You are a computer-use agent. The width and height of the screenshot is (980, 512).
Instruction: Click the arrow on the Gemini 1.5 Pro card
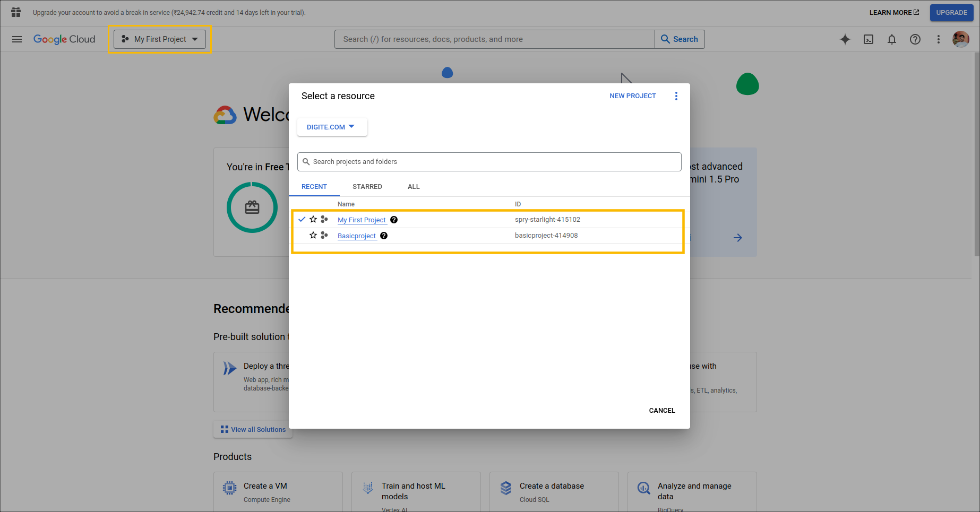tap(738, 238)
